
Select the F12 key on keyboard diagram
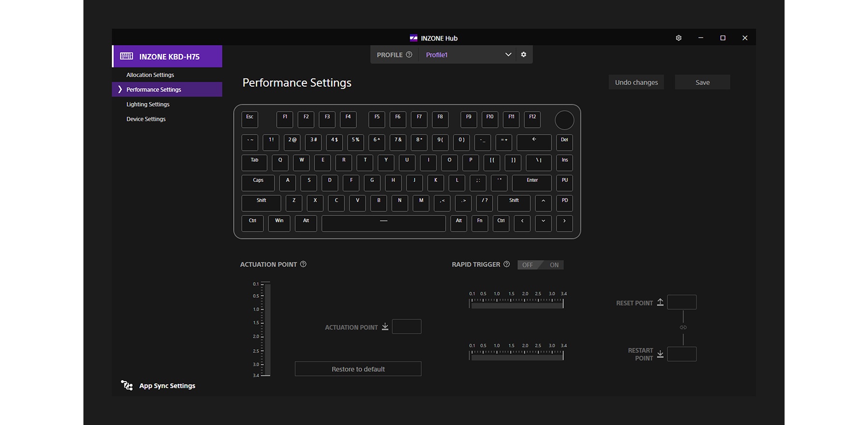(x=532, y=120)
